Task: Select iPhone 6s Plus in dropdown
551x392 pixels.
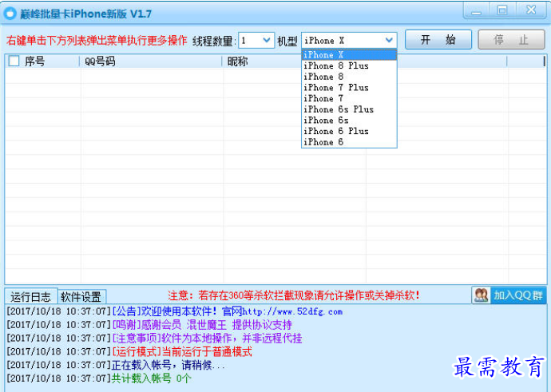Action: 349,109
